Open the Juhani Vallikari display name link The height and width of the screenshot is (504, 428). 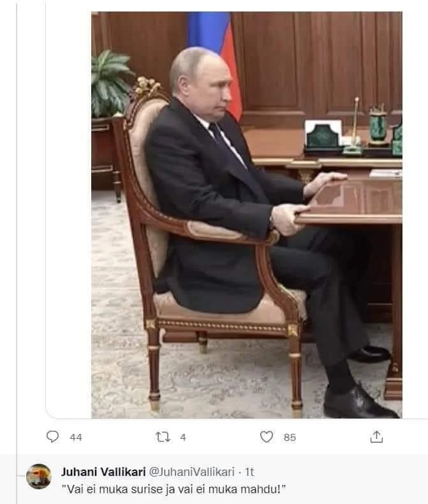tap(103, 472)
